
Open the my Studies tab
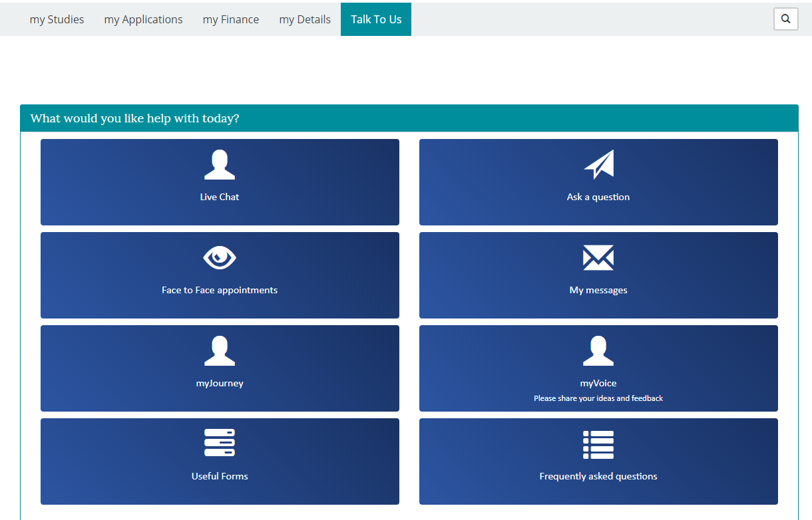(57, 19)
